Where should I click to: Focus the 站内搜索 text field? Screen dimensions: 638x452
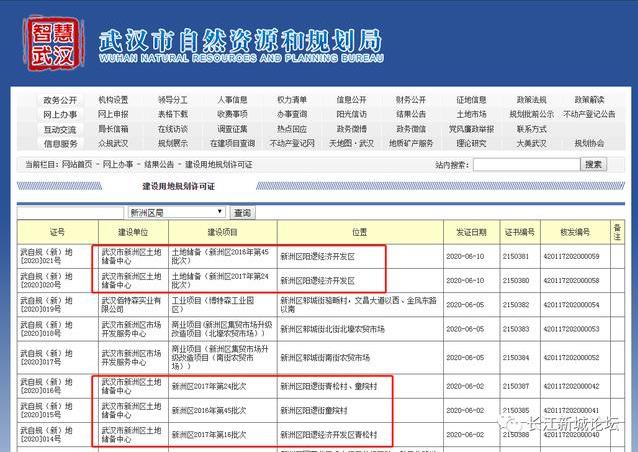[526, 164]
